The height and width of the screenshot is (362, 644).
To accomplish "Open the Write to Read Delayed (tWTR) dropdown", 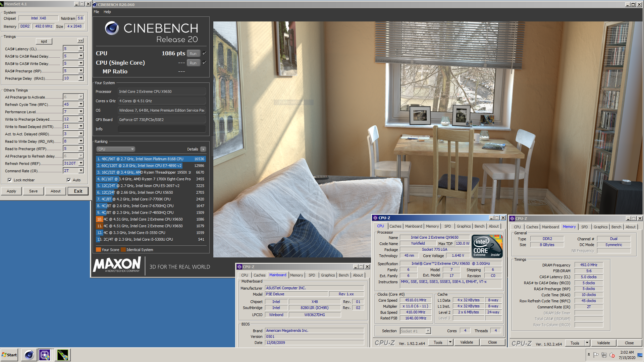I will pos(81,126).
